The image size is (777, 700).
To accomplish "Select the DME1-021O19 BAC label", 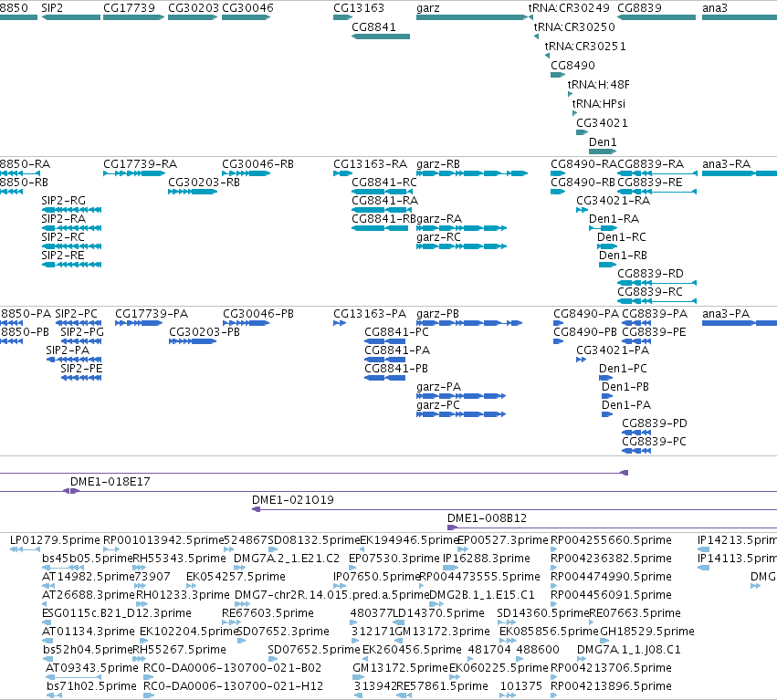I will [x=293, y=500].
